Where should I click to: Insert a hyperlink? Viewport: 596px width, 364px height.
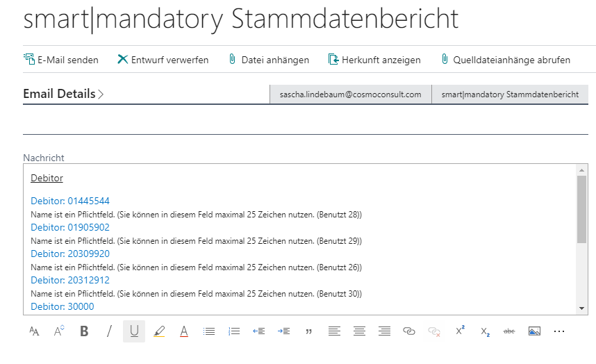coord(409,331)
